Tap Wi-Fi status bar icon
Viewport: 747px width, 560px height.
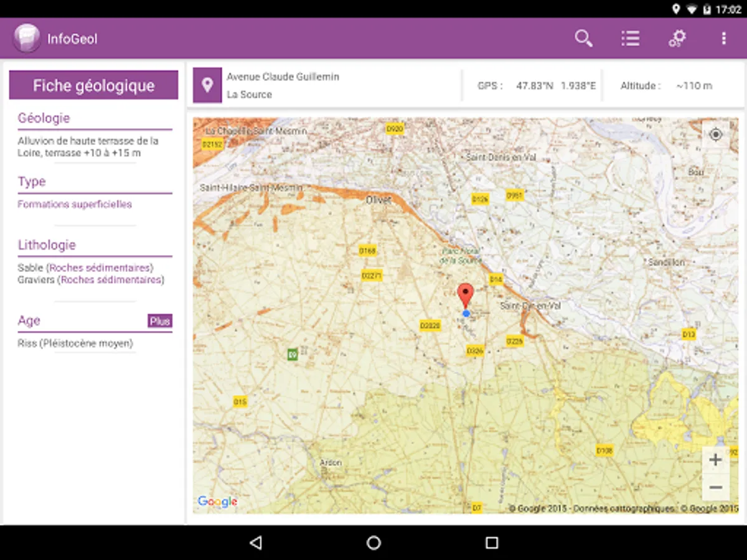coord(692,9)
